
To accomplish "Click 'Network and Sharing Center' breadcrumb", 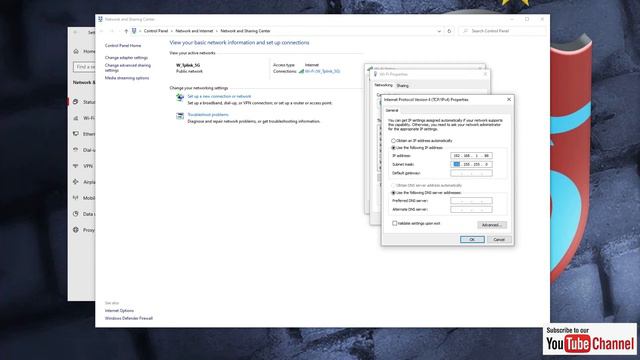I will click(x=245, y=31).
